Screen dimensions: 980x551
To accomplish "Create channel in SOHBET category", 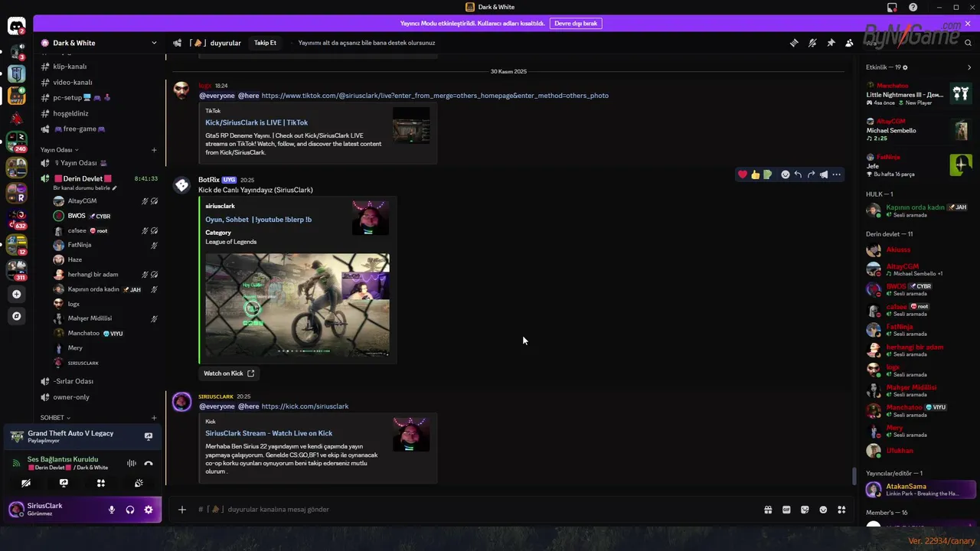I will pos(154,418).
